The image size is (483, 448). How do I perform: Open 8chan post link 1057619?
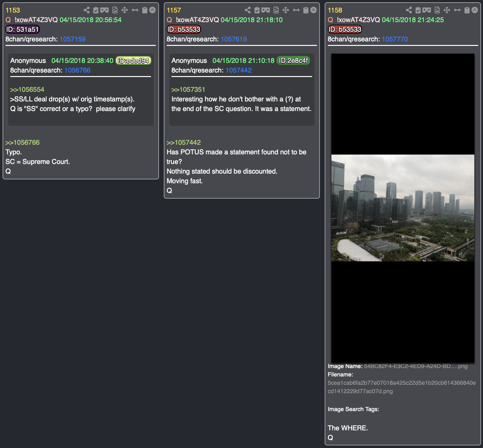[234, 39]
